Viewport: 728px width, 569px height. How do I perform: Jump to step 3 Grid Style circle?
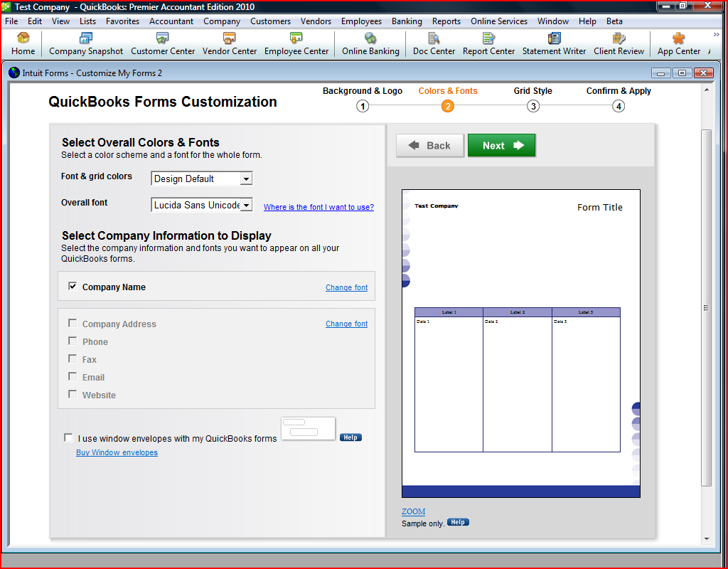pos(533,107)
